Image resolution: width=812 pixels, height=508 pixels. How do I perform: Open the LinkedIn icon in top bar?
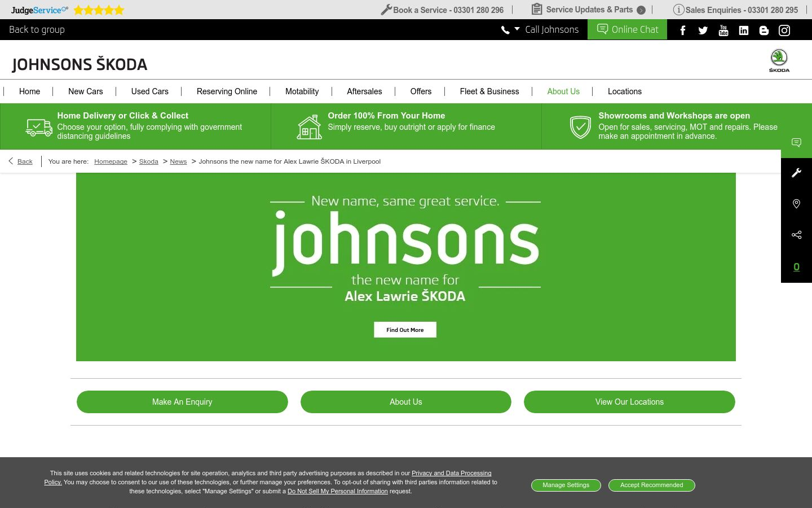click(x=744, y=30)
